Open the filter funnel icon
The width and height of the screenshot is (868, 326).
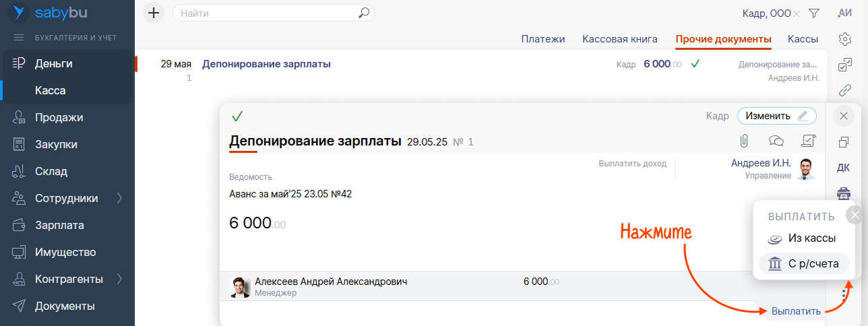click(x=813, y=13)
